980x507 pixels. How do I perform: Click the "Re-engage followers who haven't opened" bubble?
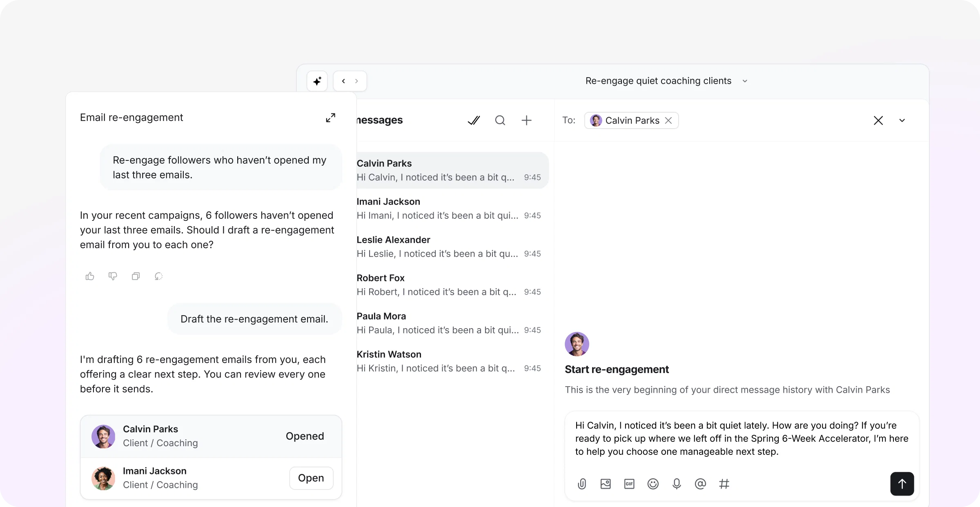(220, 167)
